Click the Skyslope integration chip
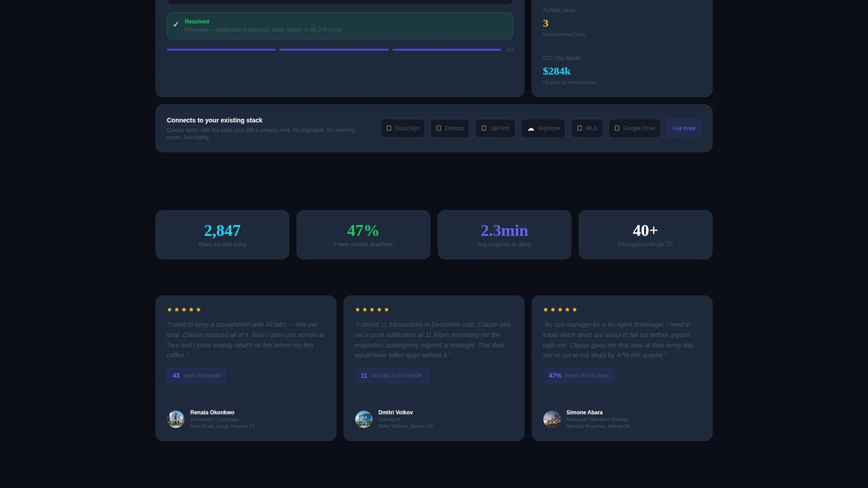 [543, 128]
